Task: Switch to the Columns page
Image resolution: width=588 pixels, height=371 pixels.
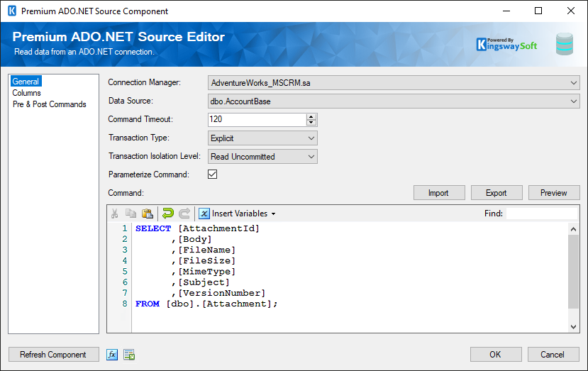Action: pos(27,93)
